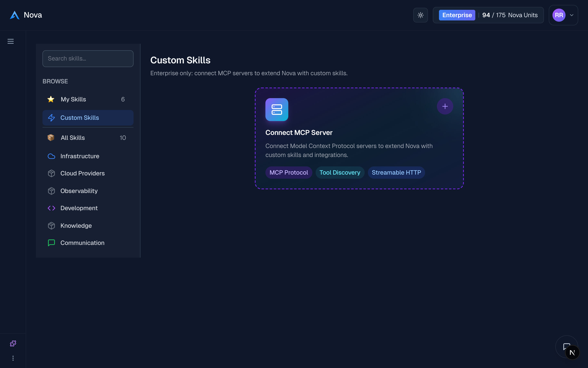Click the Custom Skills page heading
The image size is (588, 368).
[x=180, y=60]
